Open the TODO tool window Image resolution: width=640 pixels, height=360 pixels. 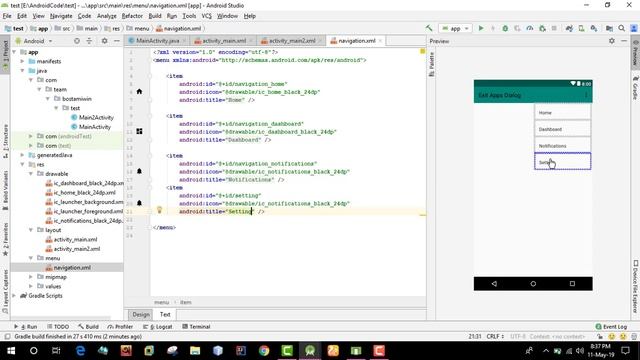pos(58,327)
